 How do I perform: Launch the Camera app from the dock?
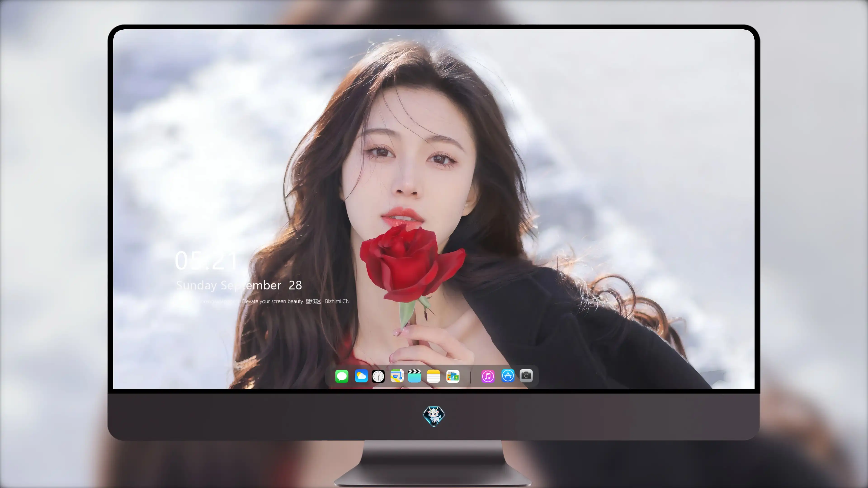pos(526,375)
